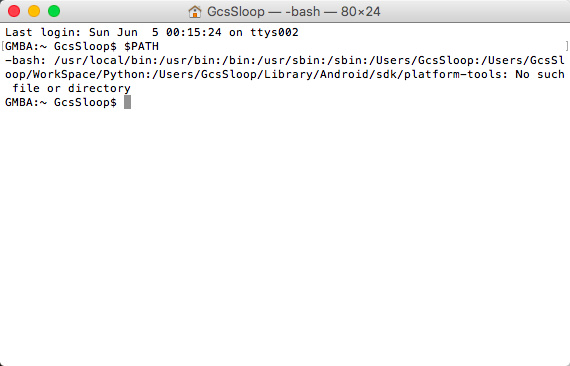The width and height of the screenshot is (570, 366).
Task: Click the last 'GMBA:~ GcsSloop$' prompt
Action: point(61,102)
